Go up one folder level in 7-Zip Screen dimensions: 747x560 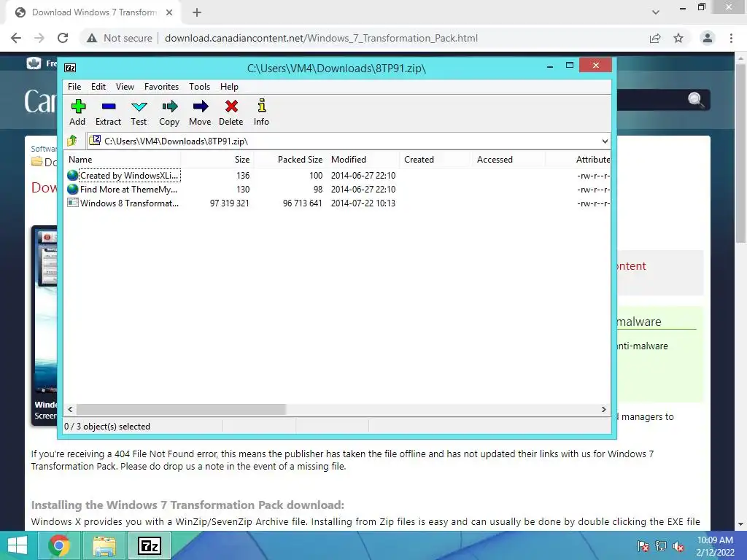[72, 141]
